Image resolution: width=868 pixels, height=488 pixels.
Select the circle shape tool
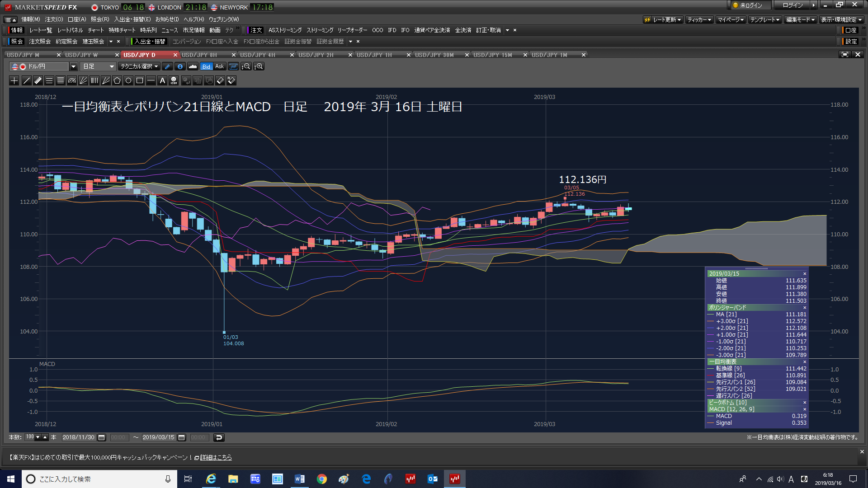(128, 81)
